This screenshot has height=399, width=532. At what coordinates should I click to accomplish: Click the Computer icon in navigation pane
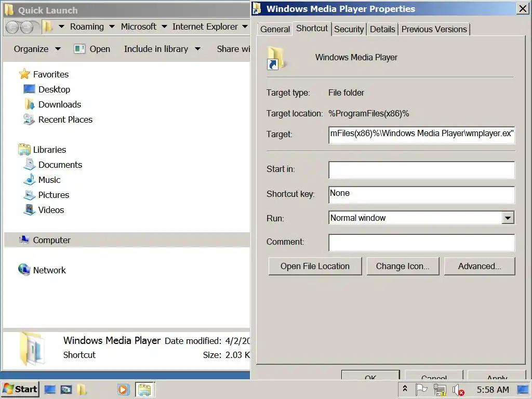(24, 240)
